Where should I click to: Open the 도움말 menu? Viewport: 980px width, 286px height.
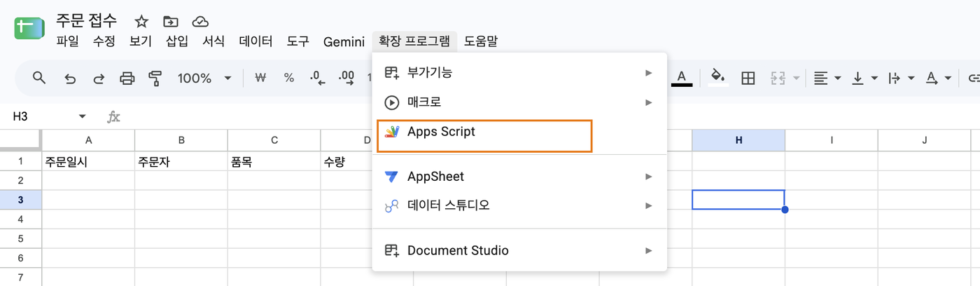(x=482, y=41)
